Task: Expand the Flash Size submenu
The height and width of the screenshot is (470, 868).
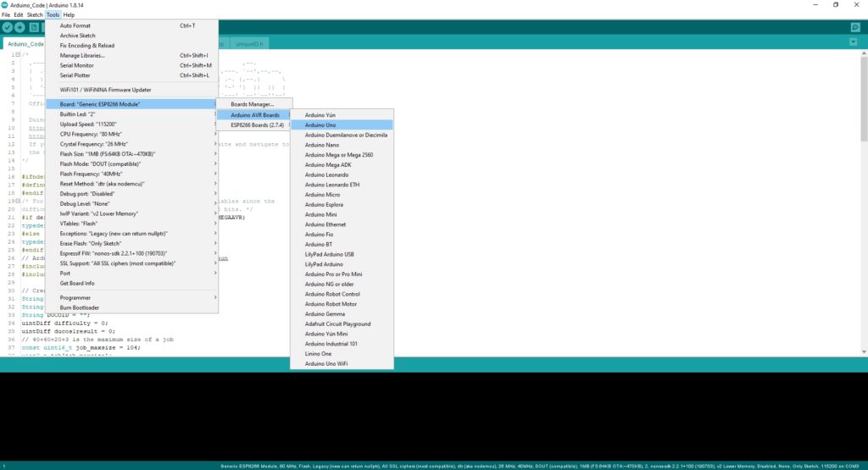Action: click(x=131, y=154)
